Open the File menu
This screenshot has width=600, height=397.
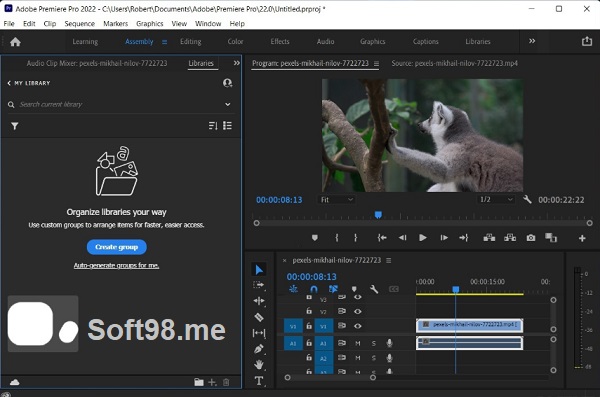tap(9, 24)
